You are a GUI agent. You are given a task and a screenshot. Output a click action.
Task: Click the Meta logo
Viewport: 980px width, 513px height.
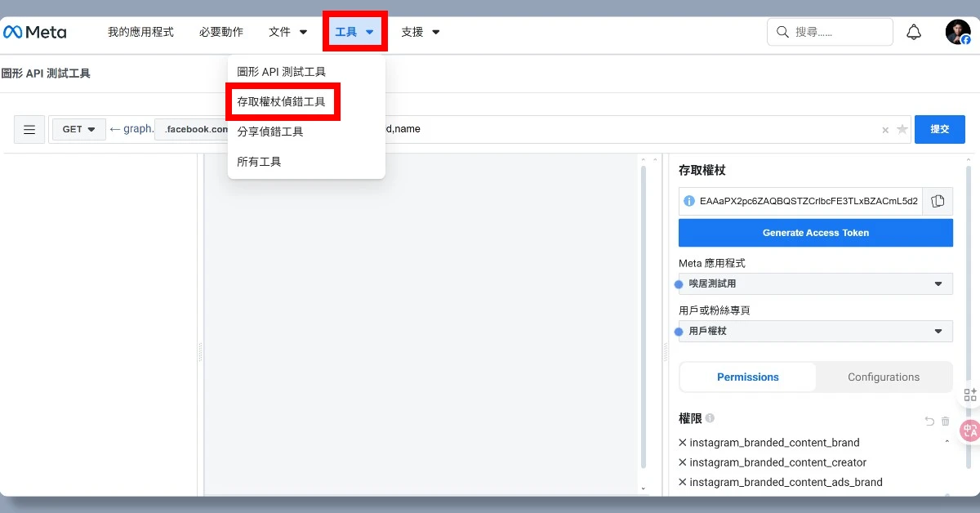(x=35, y=32)
